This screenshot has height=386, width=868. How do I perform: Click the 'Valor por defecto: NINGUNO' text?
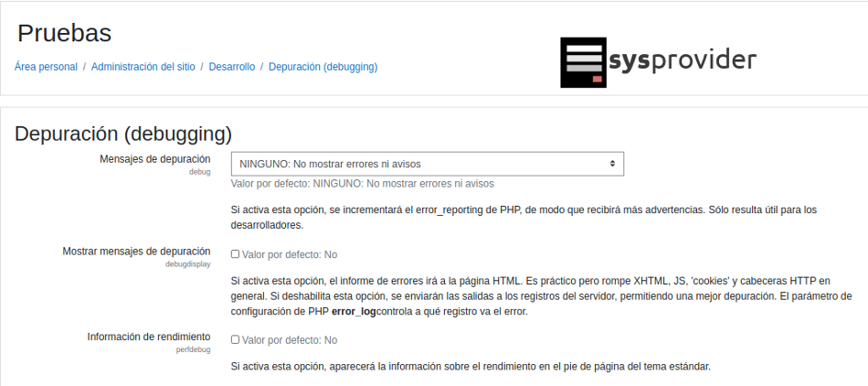coord(362,184)
